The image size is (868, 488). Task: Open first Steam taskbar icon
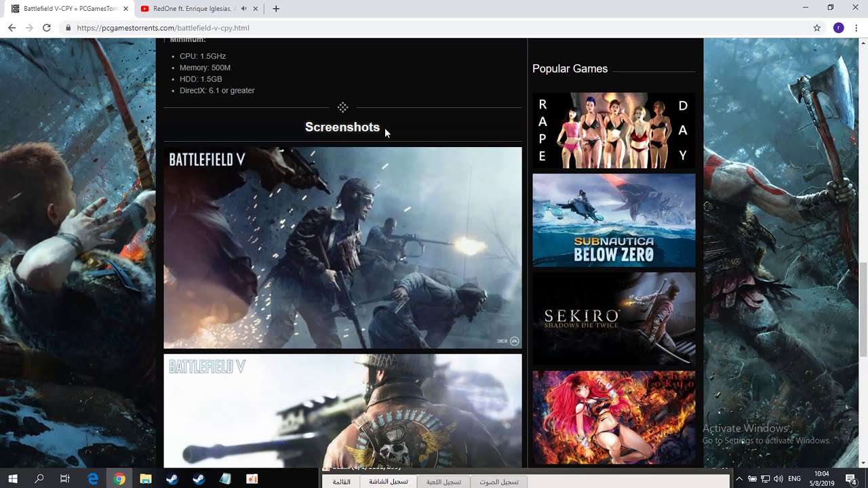(x=172, y=479)
